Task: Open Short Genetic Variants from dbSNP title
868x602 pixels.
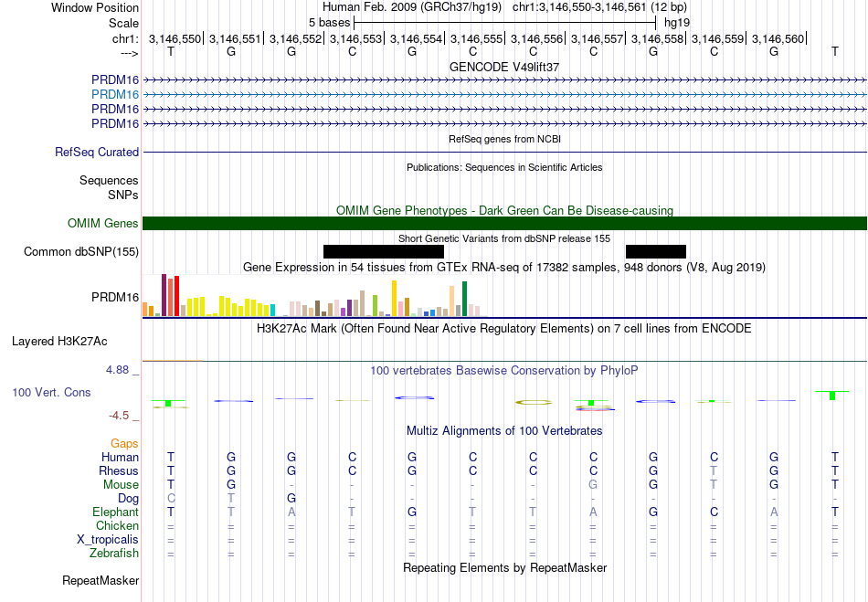Action: [x=504, y=238]
